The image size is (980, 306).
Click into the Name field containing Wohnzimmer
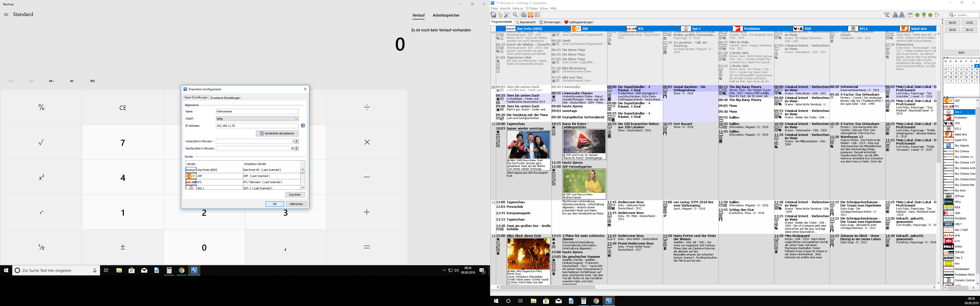(x=257, y=111)
